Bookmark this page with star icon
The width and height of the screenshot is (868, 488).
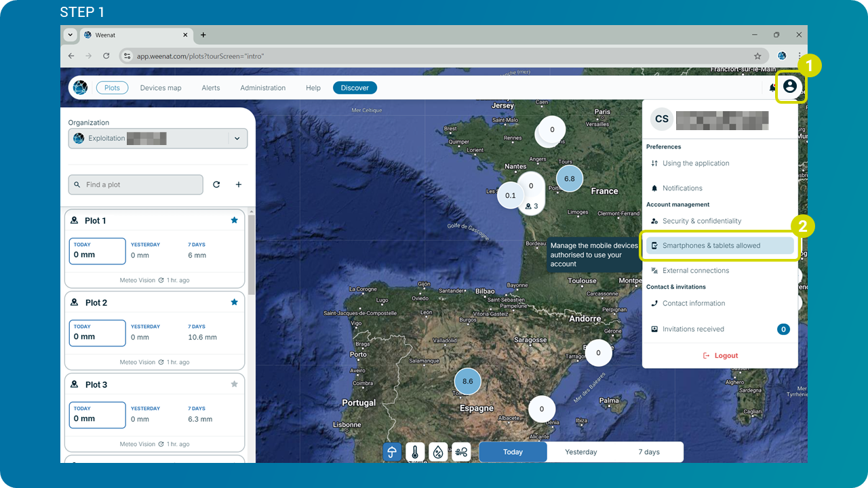(757, 56)
